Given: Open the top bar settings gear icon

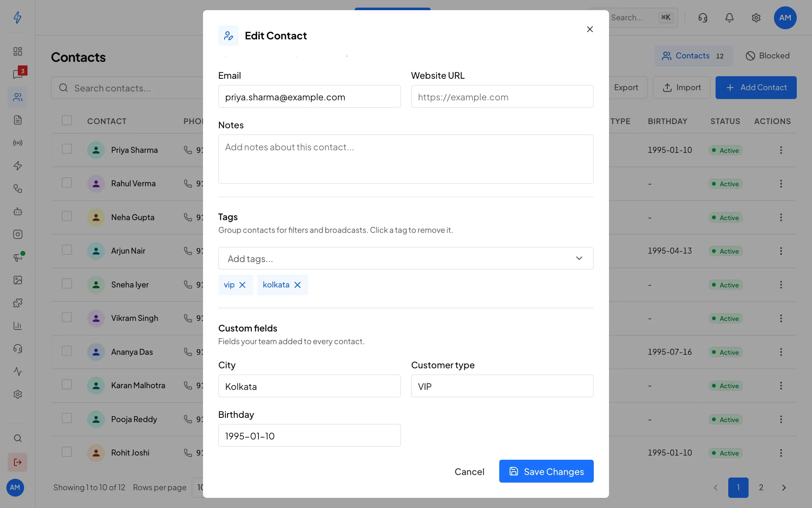Looking at the screenshot, I should 756,18.
